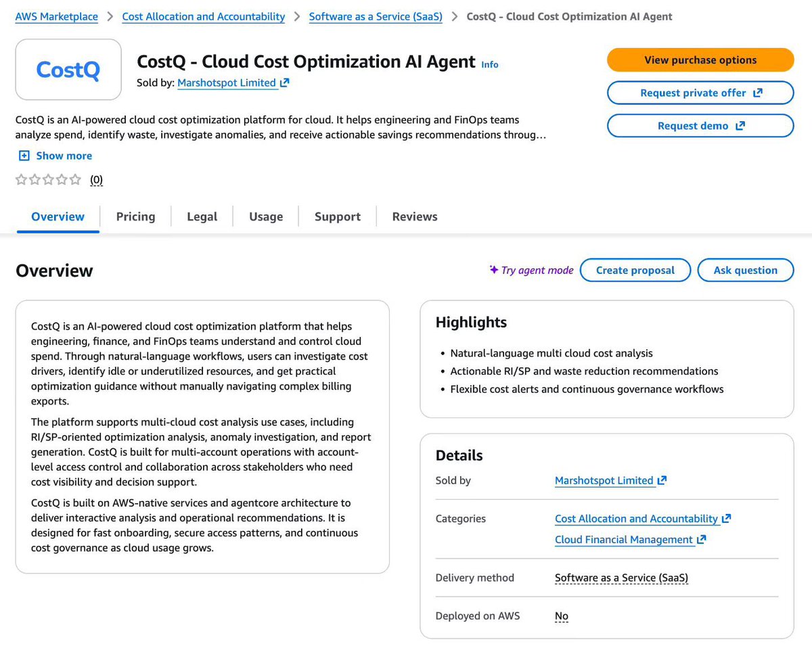Screen dimensions: 812x648
Task: Click the external link icon on Request private offer
Action: pos(758,93)
